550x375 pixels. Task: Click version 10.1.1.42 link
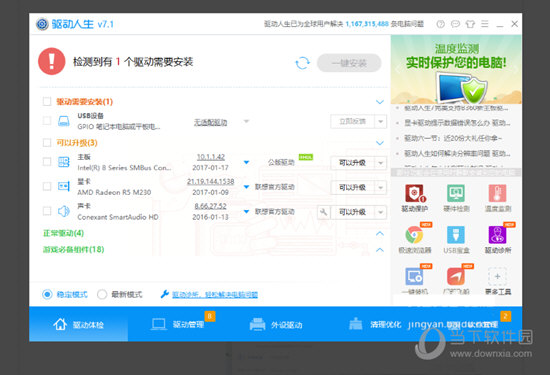210,157
